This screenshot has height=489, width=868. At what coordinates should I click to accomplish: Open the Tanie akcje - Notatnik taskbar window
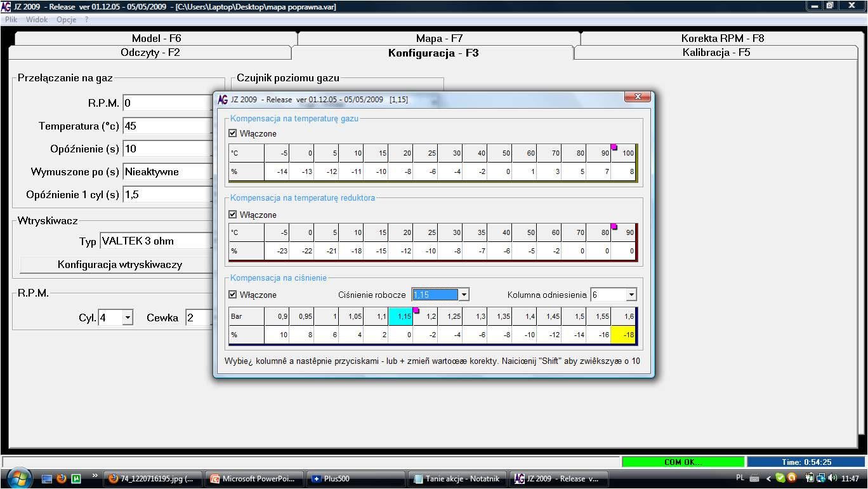pyautogui.click(x=457, y=479)
